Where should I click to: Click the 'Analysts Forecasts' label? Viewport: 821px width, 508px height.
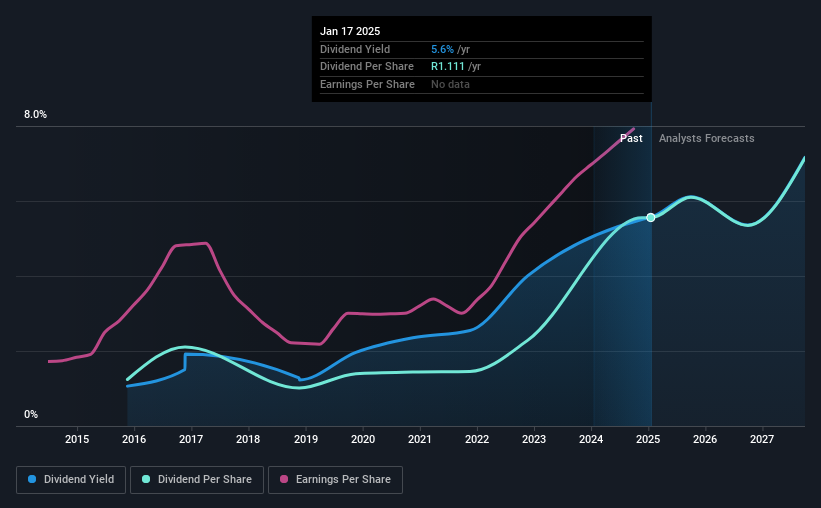coord(706,138)
